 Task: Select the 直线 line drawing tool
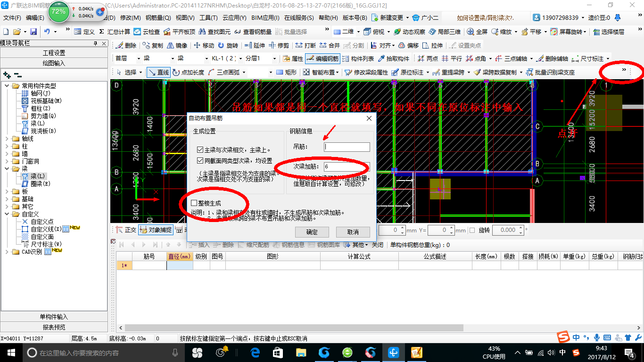pyautogui.click(x=158, y=72)
